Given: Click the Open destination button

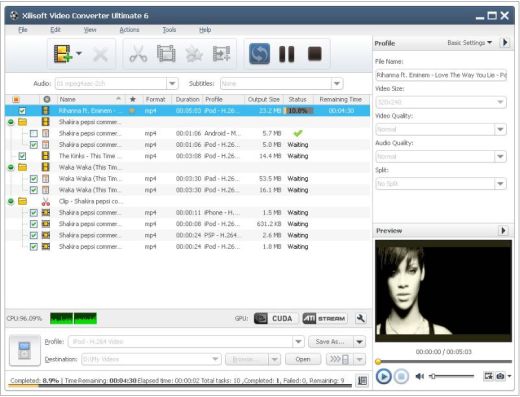Looking at the screenshot, I should tap(303, 359).
